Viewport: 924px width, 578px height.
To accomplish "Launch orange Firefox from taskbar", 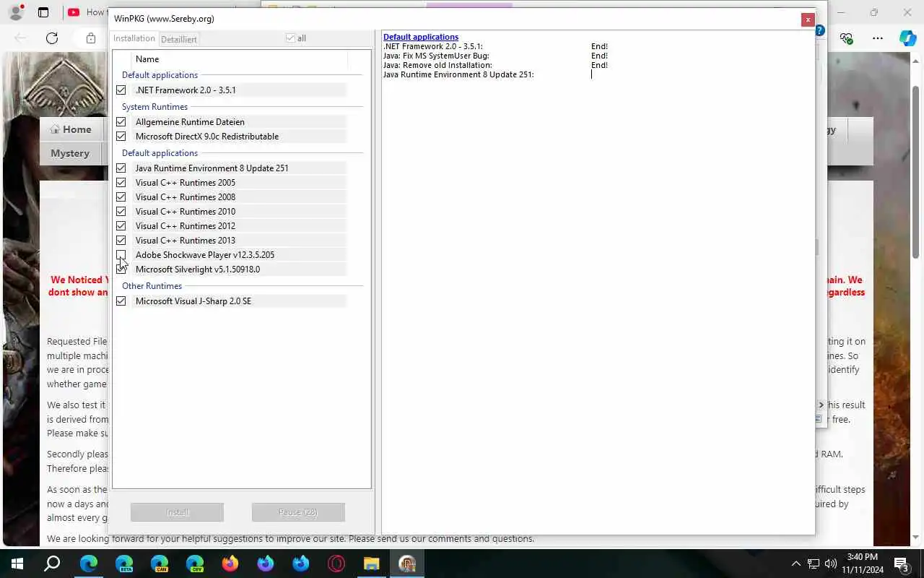I will (x=230, y=564).
